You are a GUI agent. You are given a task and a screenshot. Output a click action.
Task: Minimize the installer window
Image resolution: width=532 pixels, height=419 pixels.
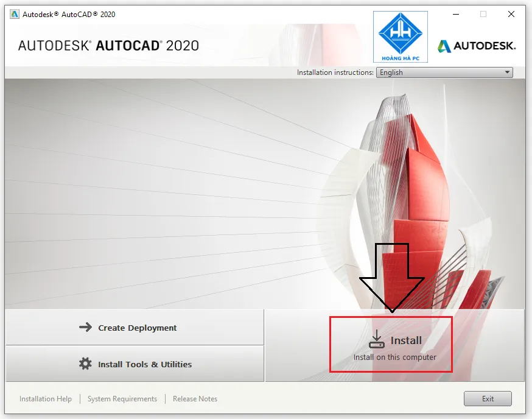pos(455,14)
